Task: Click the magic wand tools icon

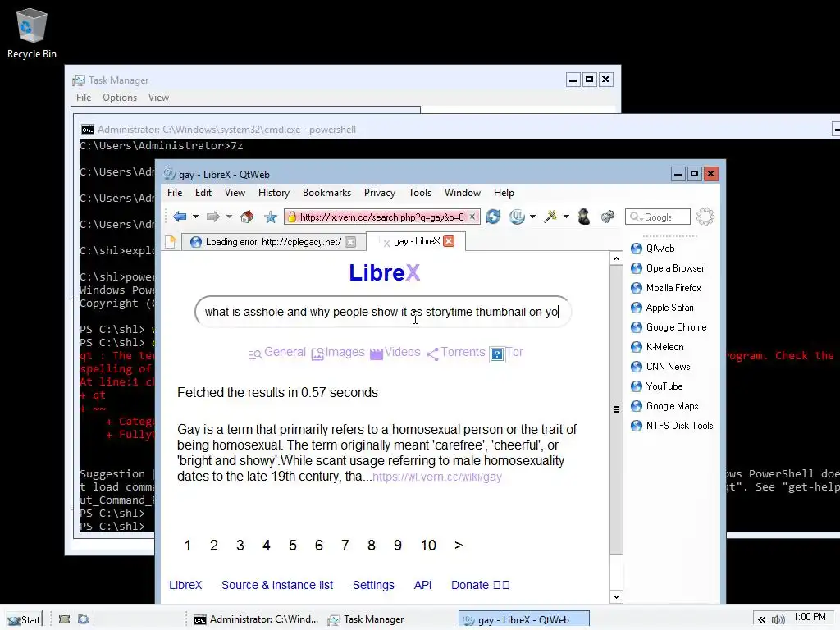Action: [550, 217]
